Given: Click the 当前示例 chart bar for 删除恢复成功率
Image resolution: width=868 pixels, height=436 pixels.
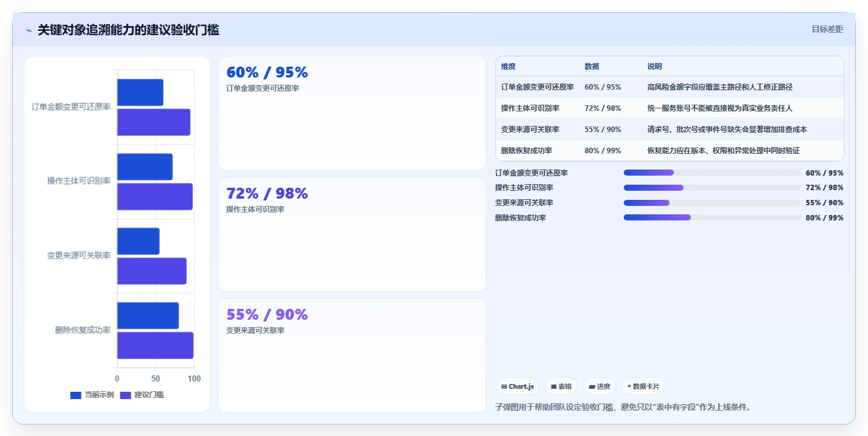Looking at the screenshot, I should [x=148, y=315].
